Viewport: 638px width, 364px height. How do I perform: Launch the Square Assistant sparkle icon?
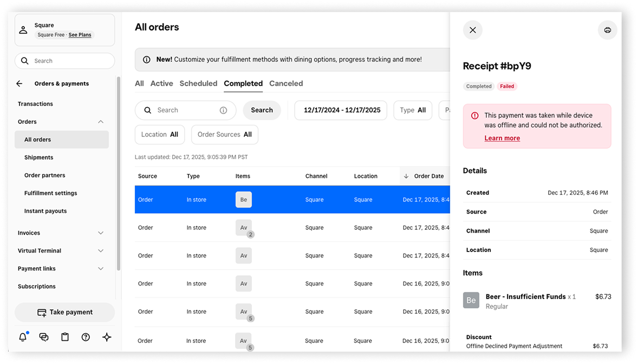point(107,336)
